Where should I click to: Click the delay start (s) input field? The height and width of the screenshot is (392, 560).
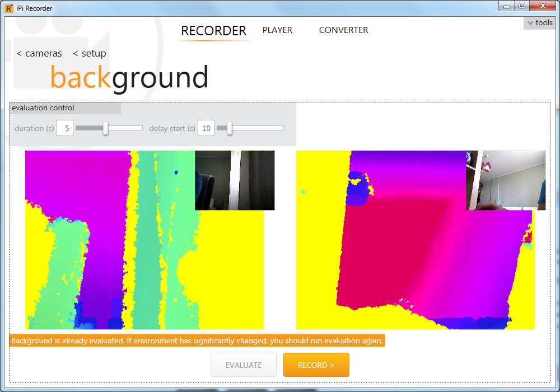(206, 128)
